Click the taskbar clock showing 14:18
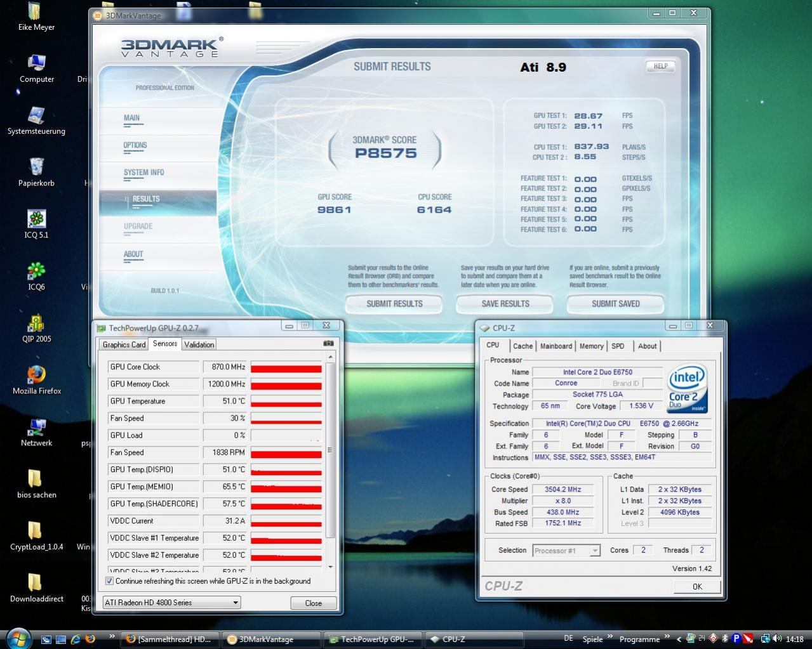 (794, 639)
